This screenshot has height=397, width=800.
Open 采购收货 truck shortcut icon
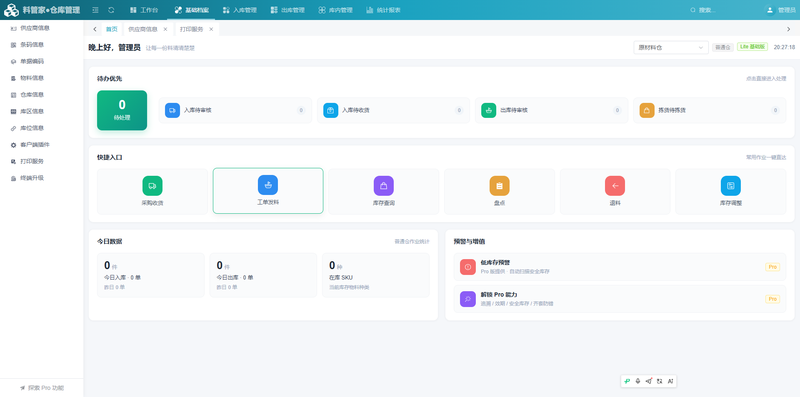pyautogui.click(x=152, y=186)
